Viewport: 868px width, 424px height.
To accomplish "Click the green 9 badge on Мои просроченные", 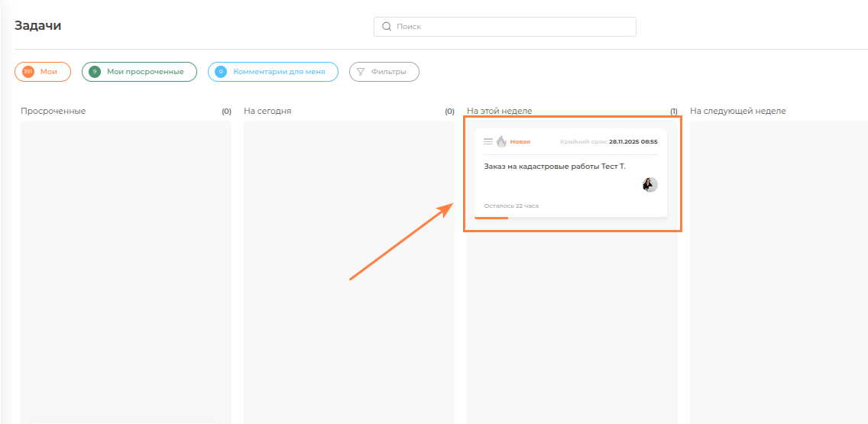I will point(95,72).
